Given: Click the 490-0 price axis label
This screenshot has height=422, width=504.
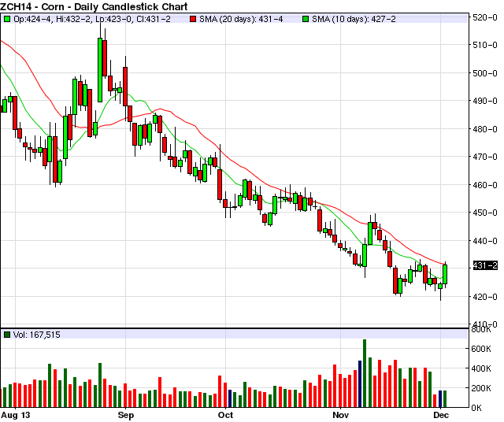Looking at the screenshot, I should (x=485, y=101).
